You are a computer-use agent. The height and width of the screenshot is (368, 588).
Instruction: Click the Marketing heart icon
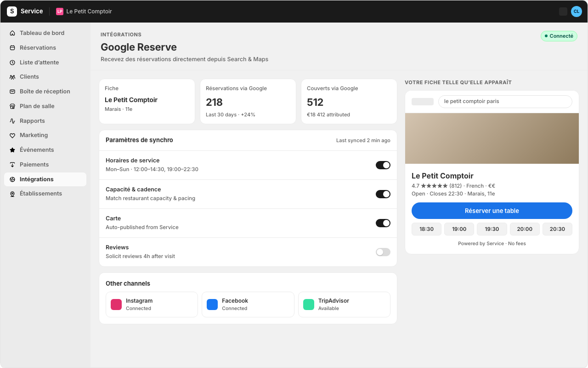coord(12,135)
